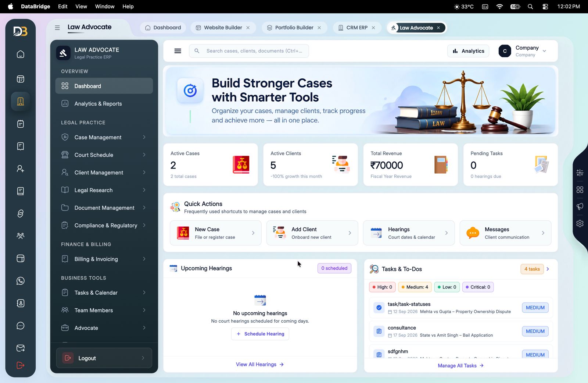Screen dimensions: 588x383
Task: Open the Messages quick action card
Action: pos(505,233)
